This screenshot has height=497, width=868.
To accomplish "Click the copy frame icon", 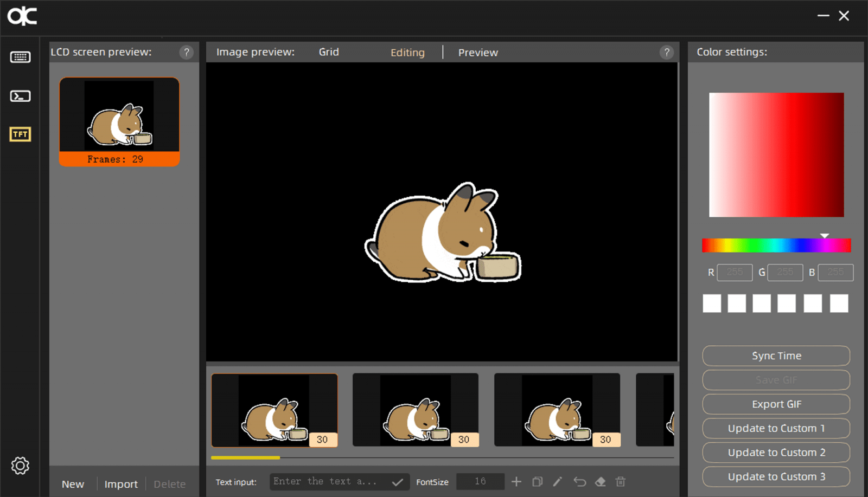I will click(537, 481).
